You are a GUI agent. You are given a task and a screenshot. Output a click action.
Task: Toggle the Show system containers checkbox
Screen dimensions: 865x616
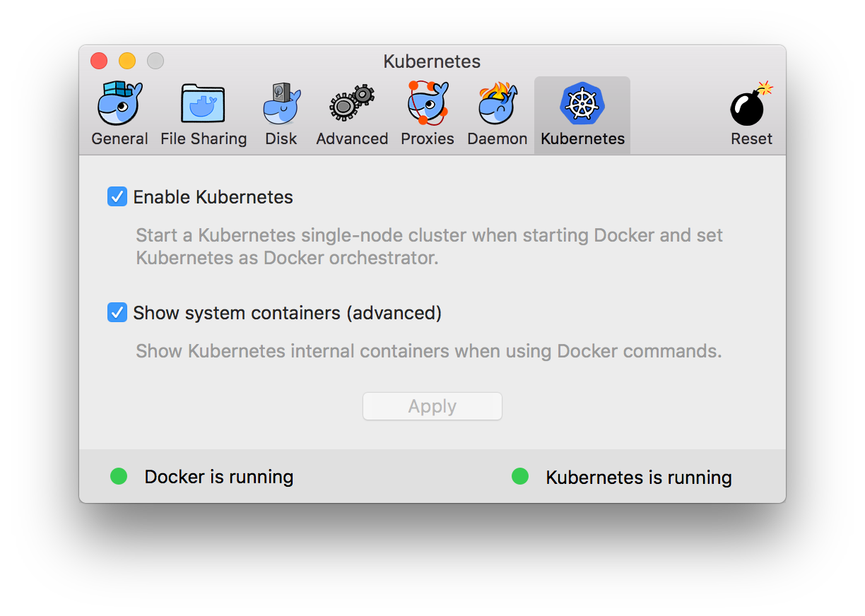[x=117, y=312]
